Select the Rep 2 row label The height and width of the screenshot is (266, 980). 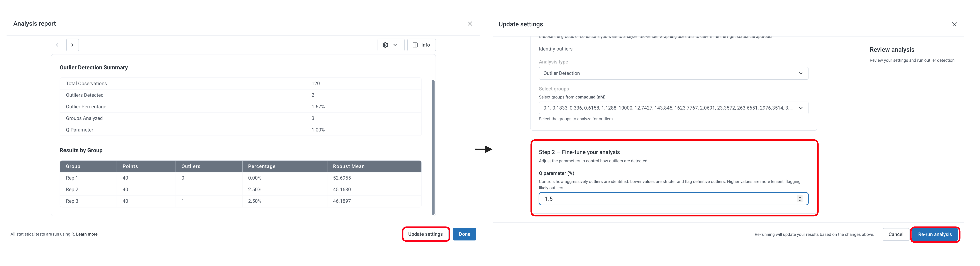(x=72, y=190)
